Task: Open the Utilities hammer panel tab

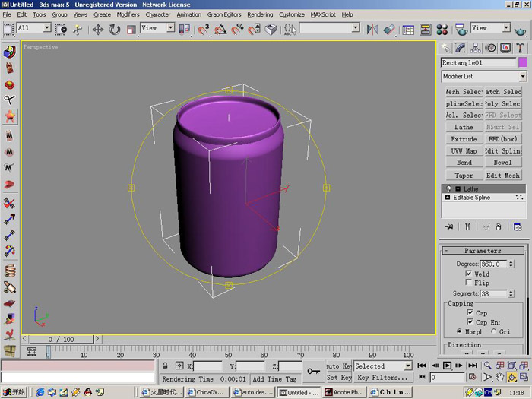Action: [x=521, y=48]
